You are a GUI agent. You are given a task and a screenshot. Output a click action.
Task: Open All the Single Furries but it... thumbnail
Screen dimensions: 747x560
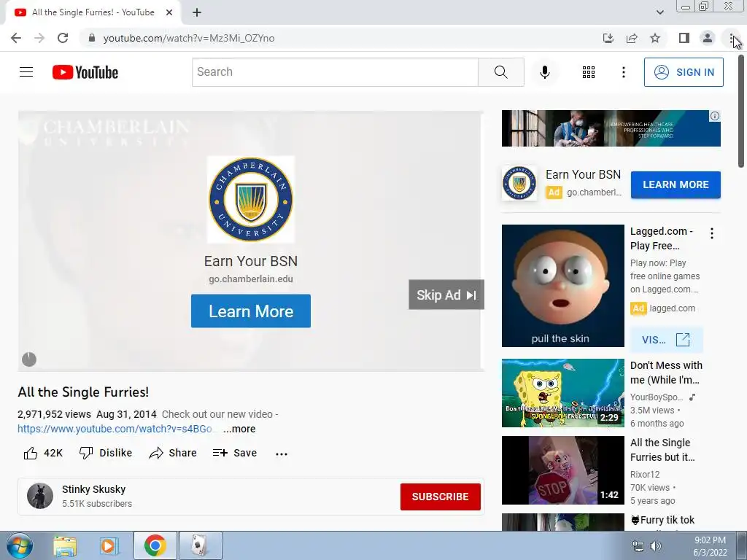pos(562,470)
